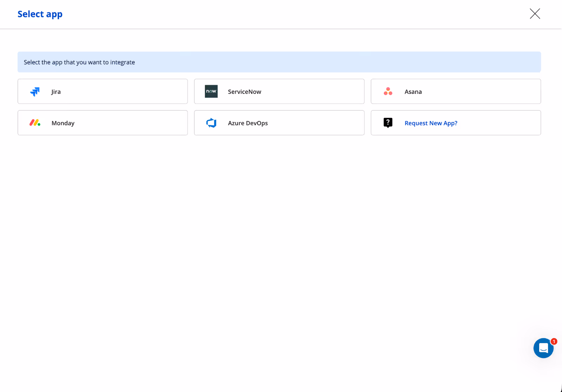Image resolution: width=562 pixels, height=392 pixels.
Task: Click the ServiceNow 'now' logo icon
Action: [x=211, y=91]
